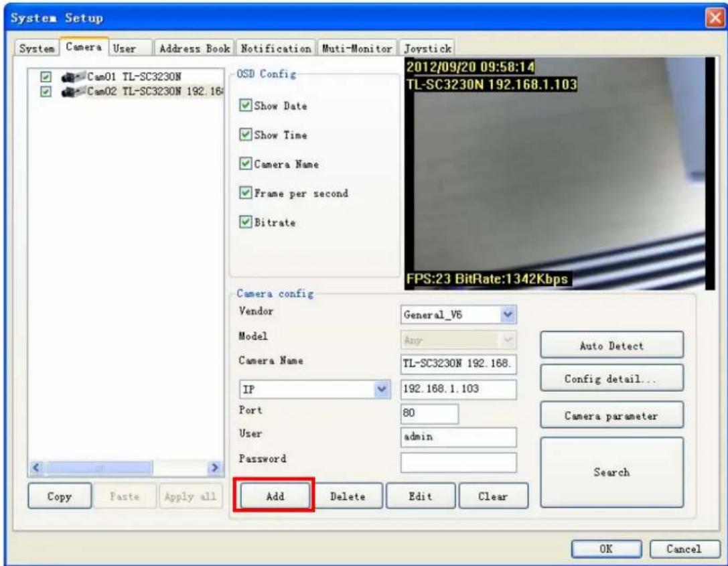Viewport: 728px width, 566px height.
Task: Switch to the Notification tab
Action: pyautogui.click(x=276, y=48)
